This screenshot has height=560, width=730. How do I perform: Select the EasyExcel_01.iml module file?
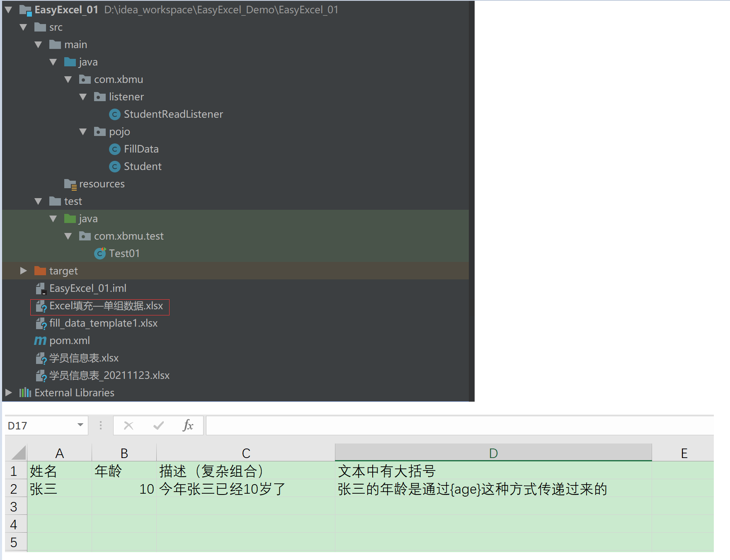(x=87, y=288)
